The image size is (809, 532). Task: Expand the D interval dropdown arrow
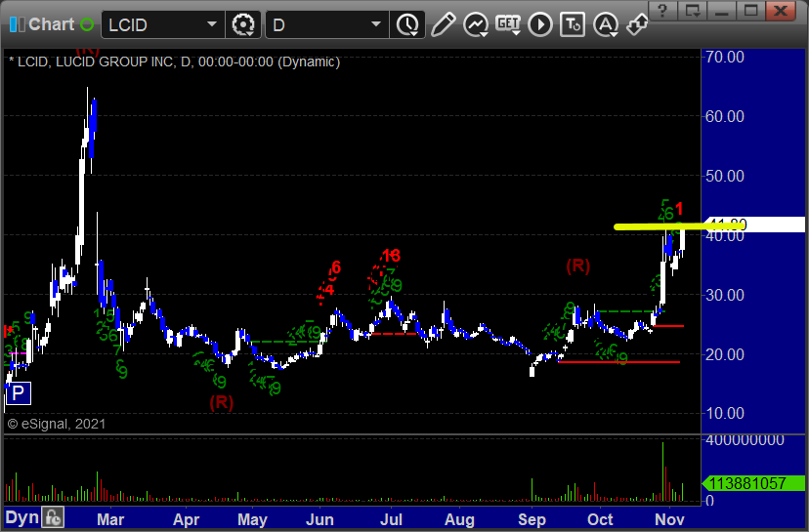[376, 24]
